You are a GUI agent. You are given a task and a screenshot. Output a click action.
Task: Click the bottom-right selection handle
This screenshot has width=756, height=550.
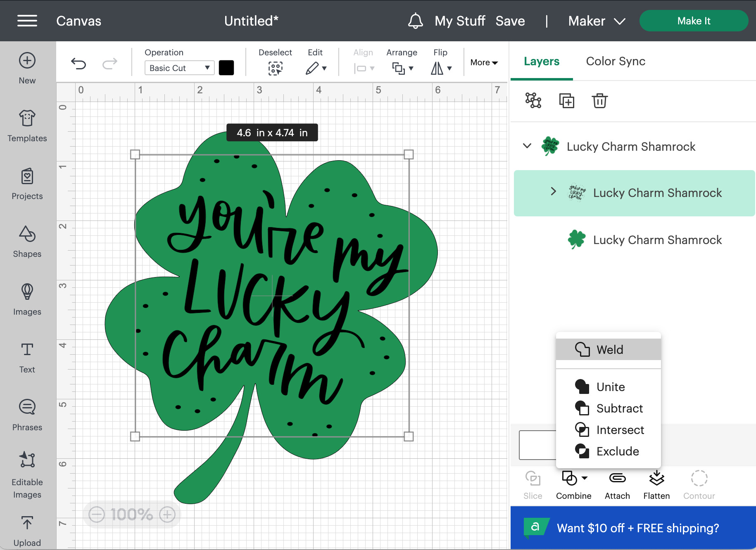[409, 436]
